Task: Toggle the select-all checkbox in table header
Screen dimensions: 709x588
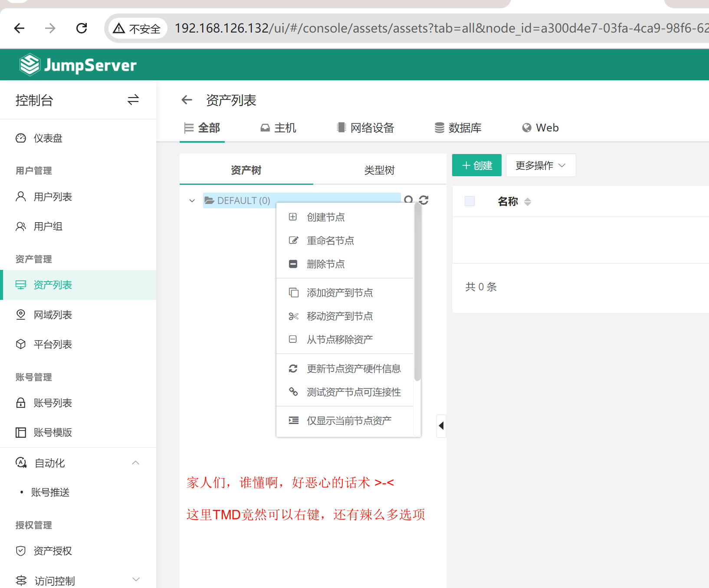Action: point(469,201)
